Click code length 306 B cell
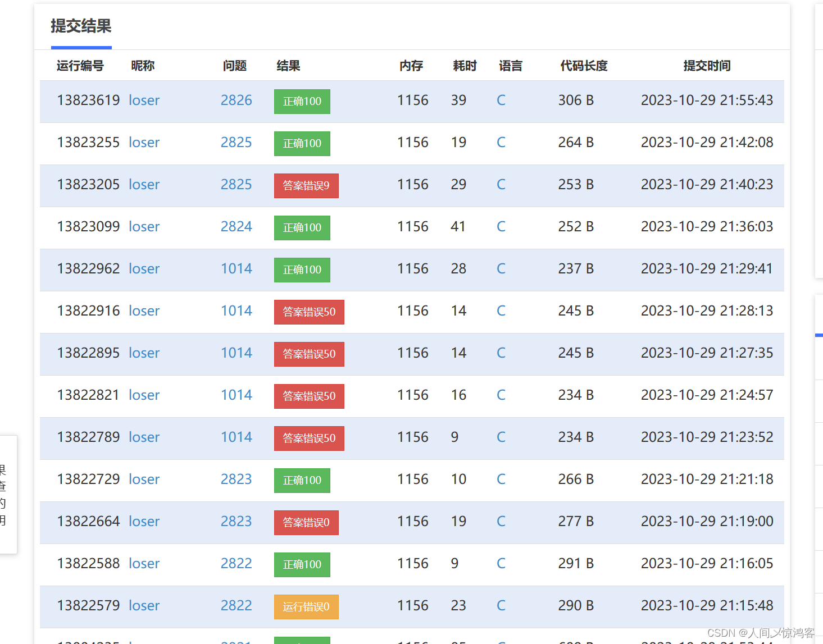 [576, 101]
